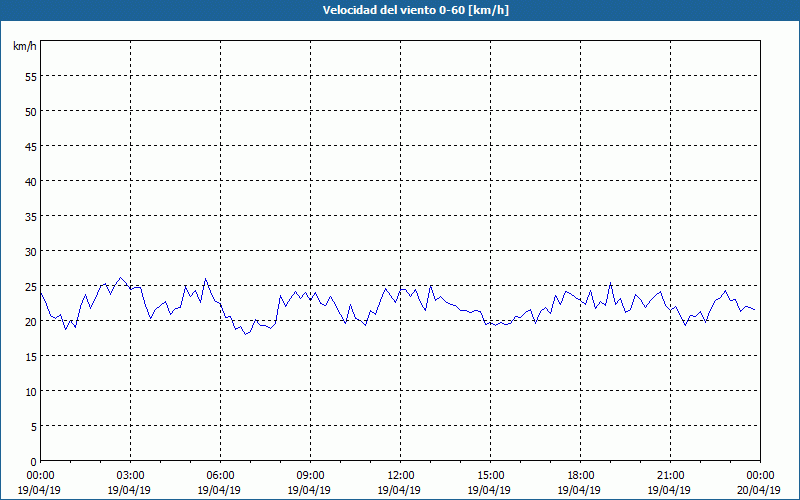Click the 40 y-axis value
800x500 pixels.
[31, 182]
